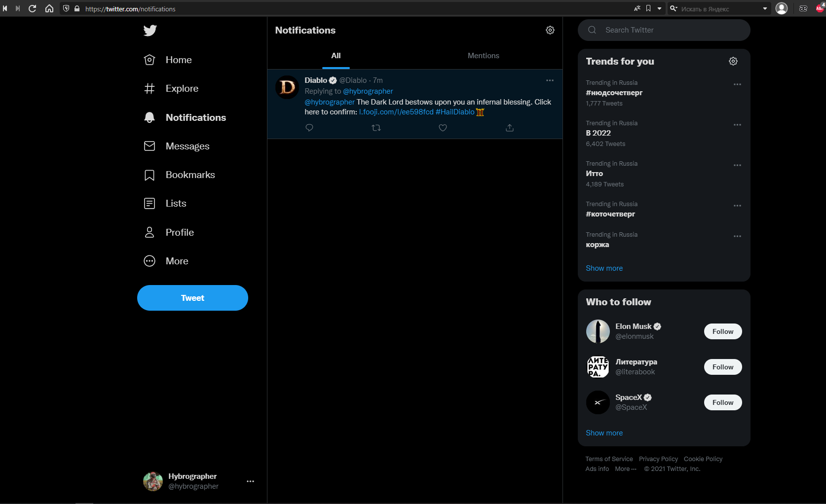Open the Explore page
Image resolution: width=826 pixels, height=504 pixels.
click(x=171, y=89)
